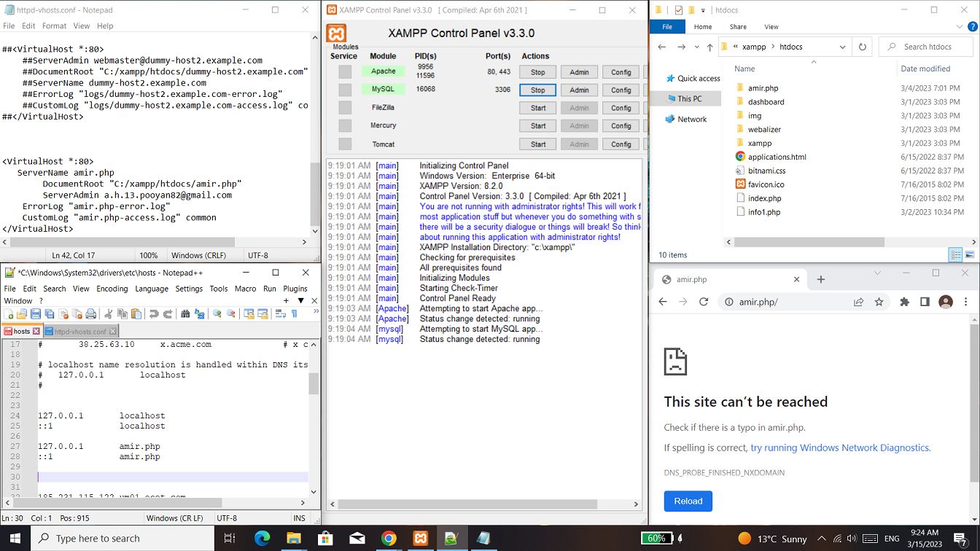The height and width of the screenshot is (551, 980).
Task: Show hidden system tray icons on the taskbar
Action: [822, 539]
